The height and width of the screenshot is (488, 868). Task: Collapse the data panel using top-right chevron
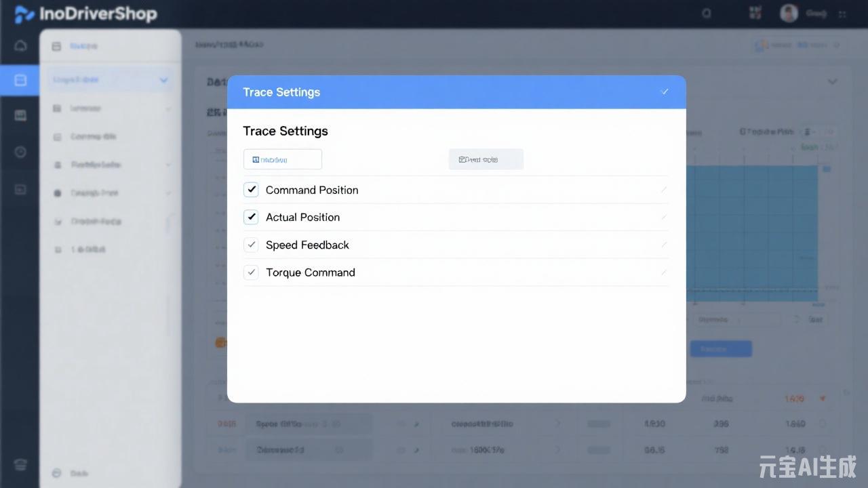(832, 82)
